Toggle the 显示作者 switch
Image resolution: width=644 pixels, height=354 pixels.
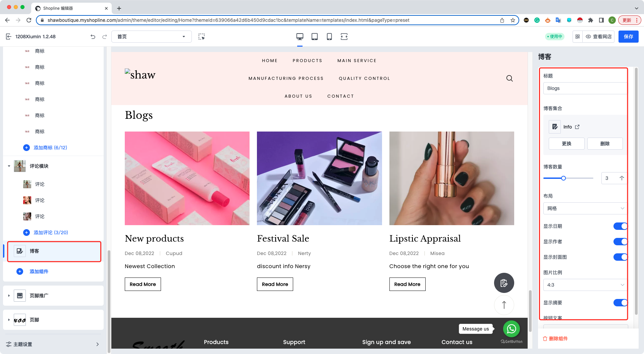click(620, 242)
